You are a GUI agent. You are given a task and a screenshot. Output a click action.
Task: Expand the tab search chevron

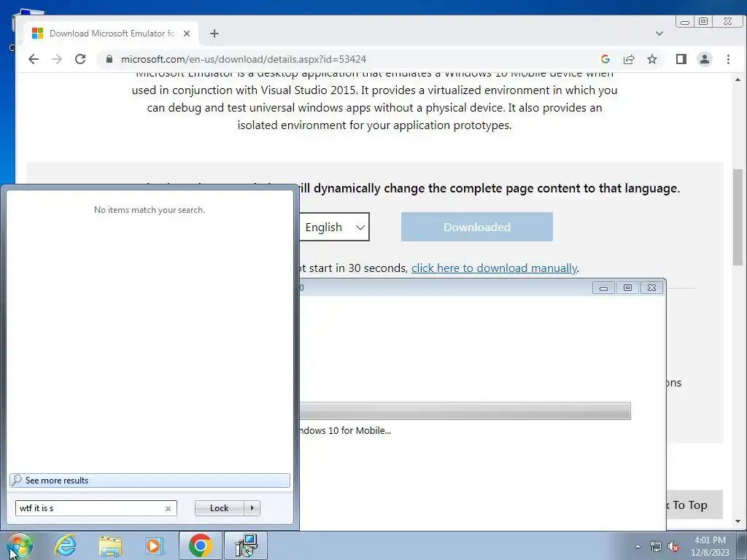click(659, 34)
